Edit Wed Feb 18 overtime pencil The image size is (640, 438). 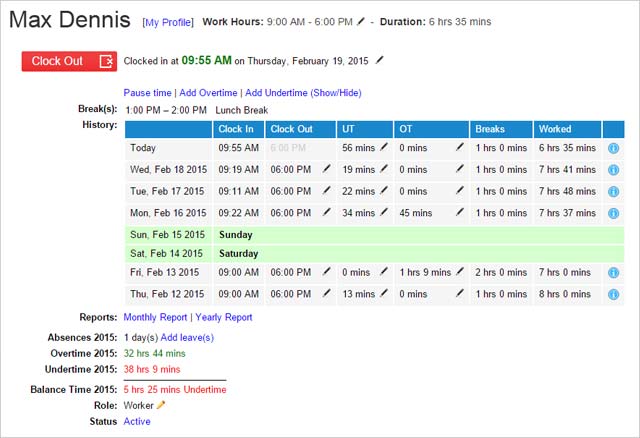pos(460,168)
